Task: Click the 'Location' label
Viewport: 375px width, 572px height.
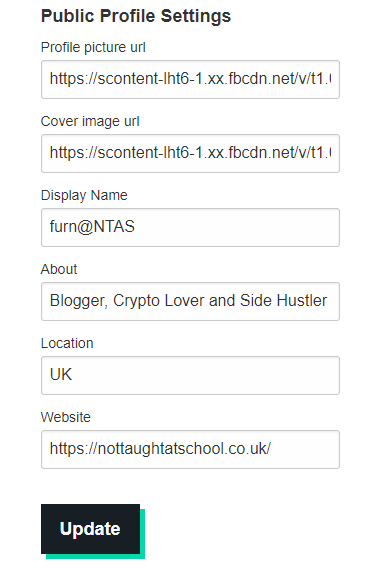Action: (x=67, y=343)
